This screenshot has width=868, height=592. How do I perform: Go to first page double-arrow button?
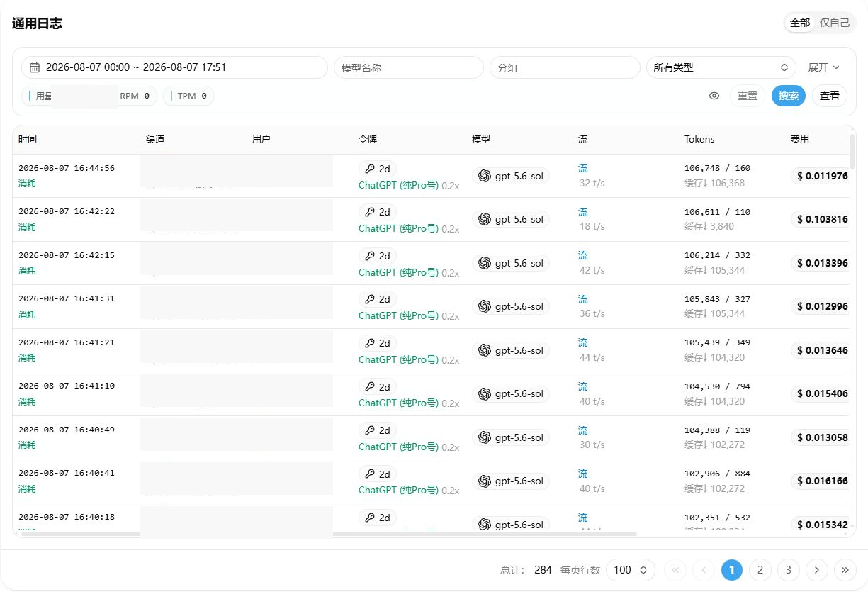tap(675, 570)
